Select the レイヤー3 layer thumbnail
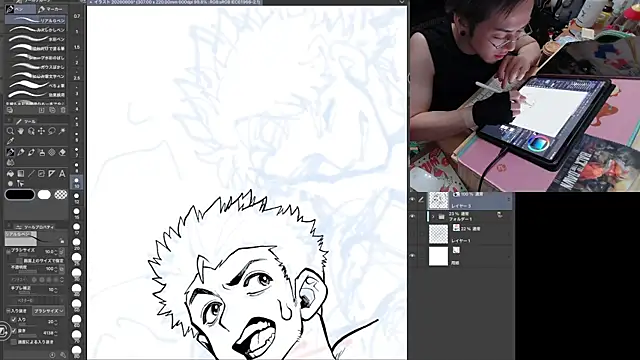 (438, 200)
